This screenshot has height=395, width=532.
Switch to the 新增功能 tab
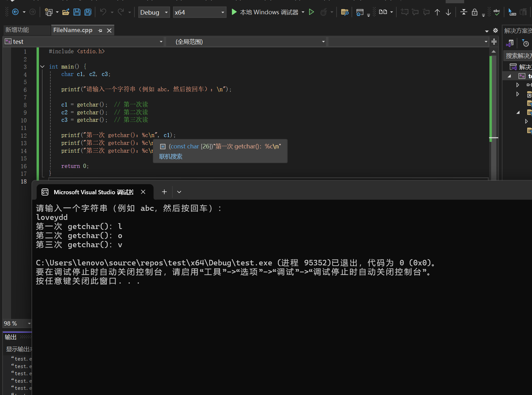[x=18, y=30]
